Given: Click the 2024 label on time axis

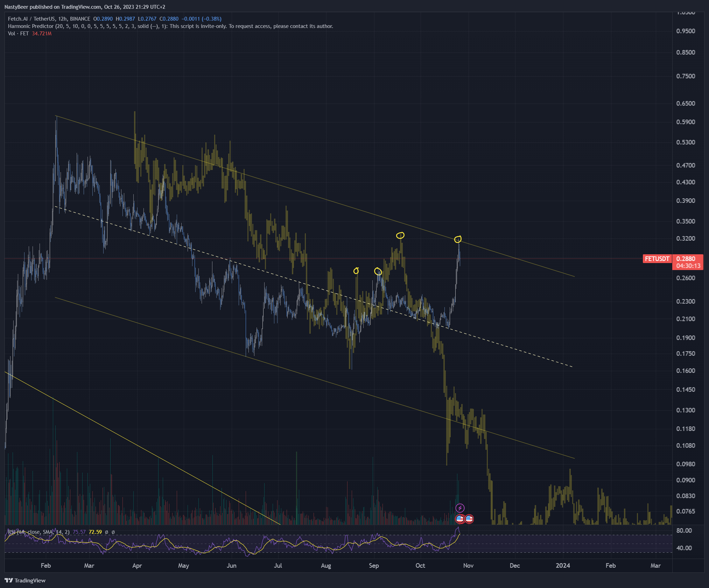Looking at the screenshot, I should click(563, 566).
